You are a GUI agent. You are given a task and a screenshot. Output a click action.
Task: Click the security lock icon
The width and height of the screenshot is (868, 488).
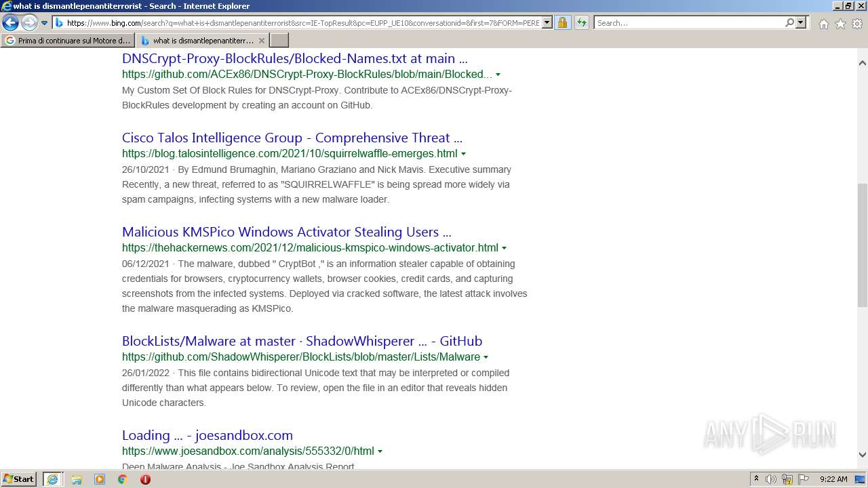(562, 23)
